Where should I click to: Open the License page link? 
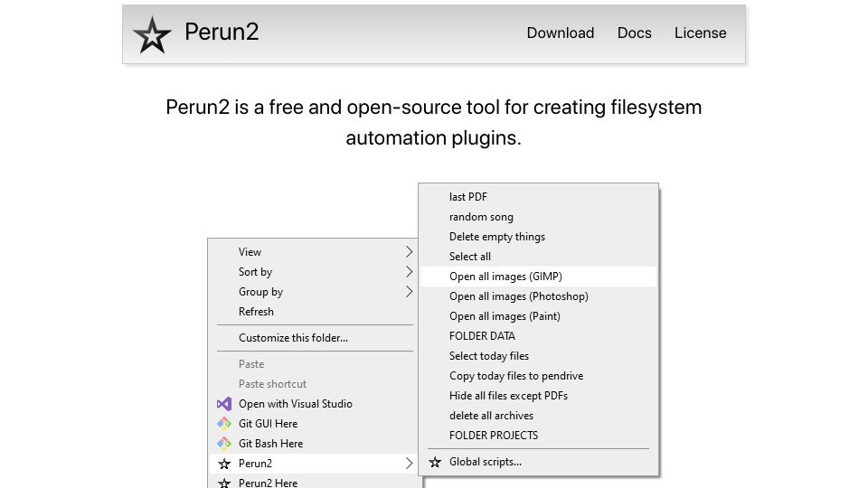click(x=700, y=33)
